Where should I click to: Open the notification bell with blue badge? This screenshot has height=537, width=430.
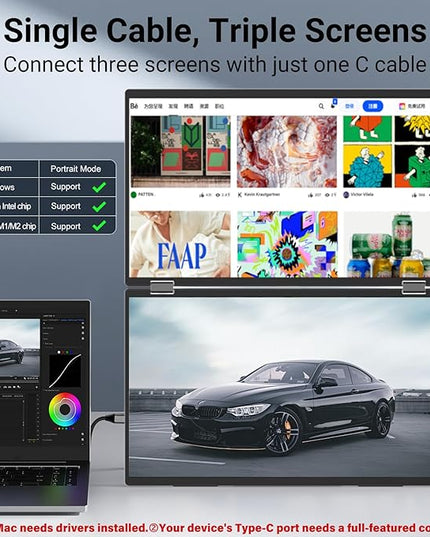tap(333, 104)
